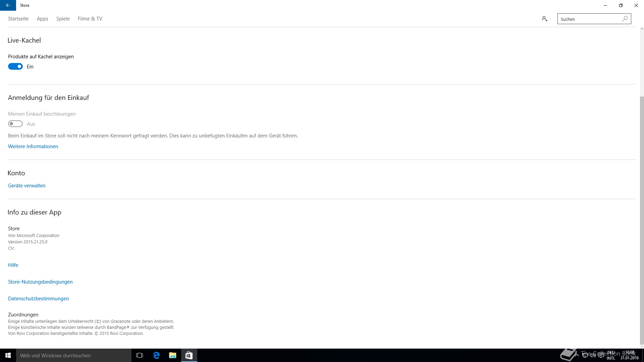
Task: Click the Von Microsoft Corporation text
Action: (x=34, y=235)
